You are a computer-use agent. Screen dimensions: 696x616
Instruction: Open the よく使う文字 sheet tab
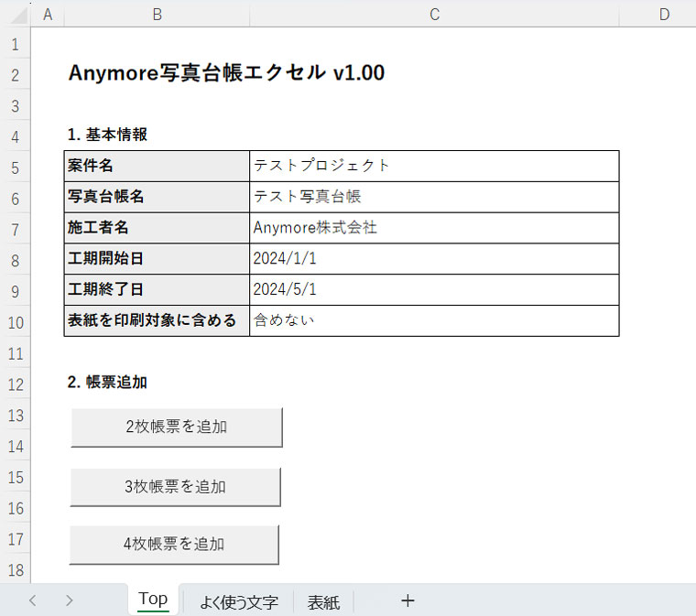(x=239, y=601)
